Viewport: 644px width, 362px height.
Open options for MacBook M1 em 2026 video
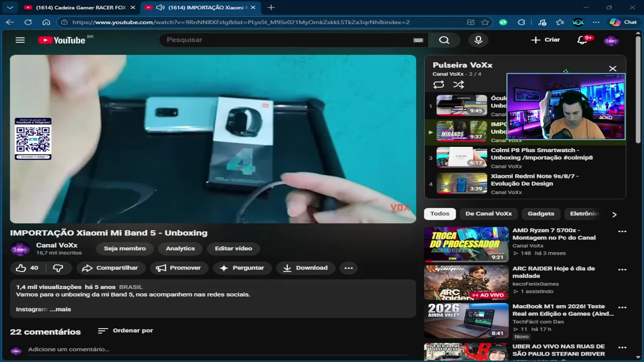622,308
